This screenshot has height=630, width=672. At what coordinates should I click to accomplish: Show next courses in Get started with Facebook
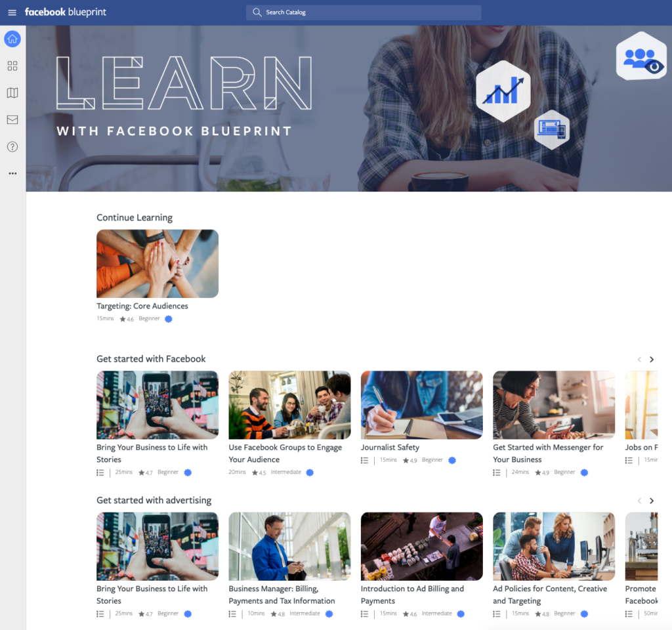(x=652, y=360)
